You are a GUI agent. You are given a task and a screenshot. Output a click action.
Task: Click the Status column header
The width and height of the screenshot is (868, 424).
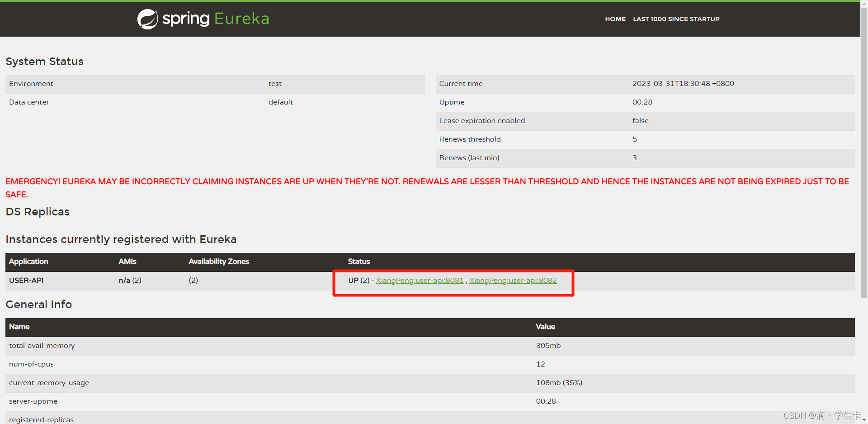tap(359, 262)
